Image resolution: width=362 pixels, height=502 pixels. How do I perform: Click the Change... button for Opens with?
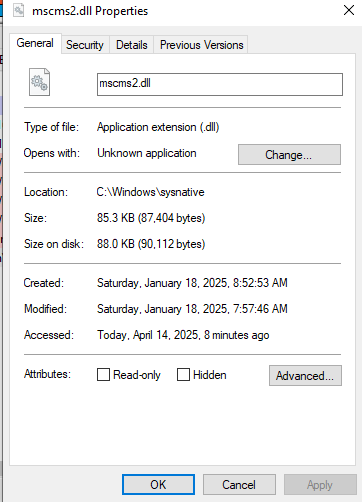click(289, 154)
